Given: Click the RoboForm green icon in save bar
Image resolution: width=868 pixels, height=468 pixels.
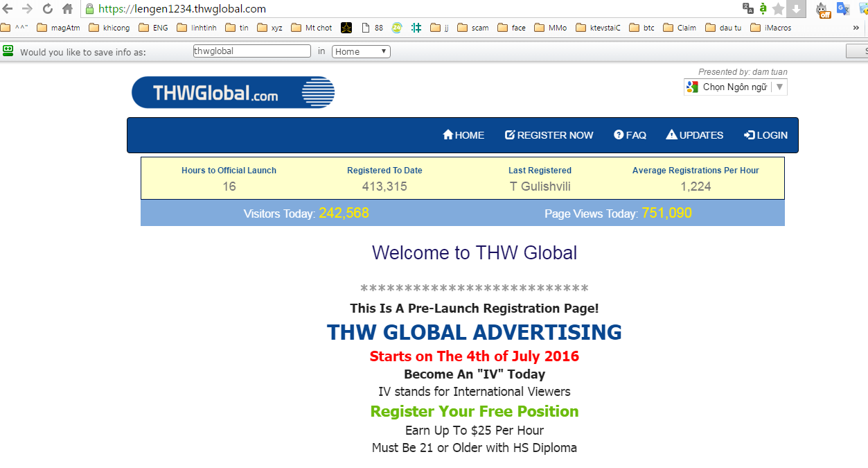Looking at the screenshot, I should (x=8, y=51).
